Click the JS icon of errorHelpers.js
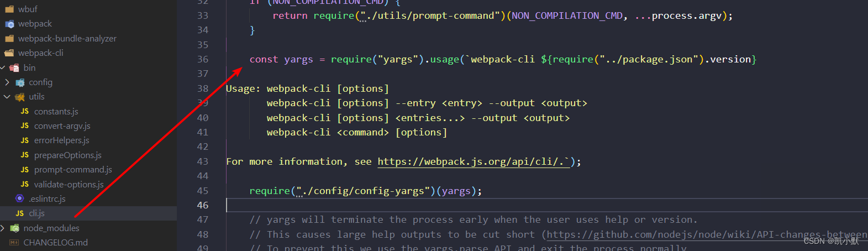 pyautogui.click(x=25, y=140)
